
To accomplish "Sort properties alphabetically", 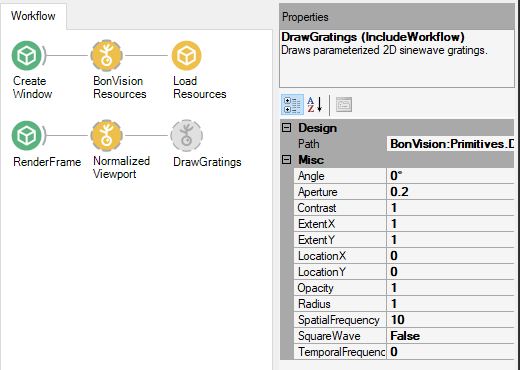I will tap(315, 105).
